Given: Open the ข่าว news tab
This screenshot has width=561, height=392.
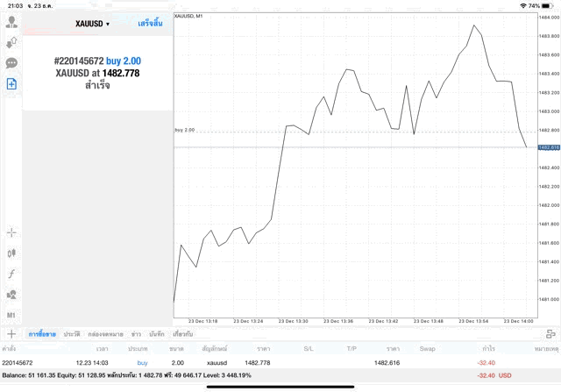Looking at the screenshot, I should (x=136, y=334).
